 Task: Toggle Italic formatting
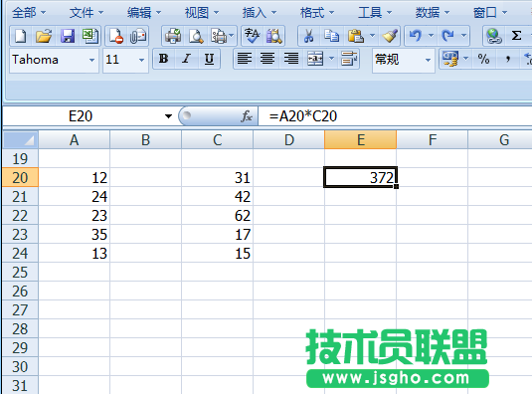point(186,59)
